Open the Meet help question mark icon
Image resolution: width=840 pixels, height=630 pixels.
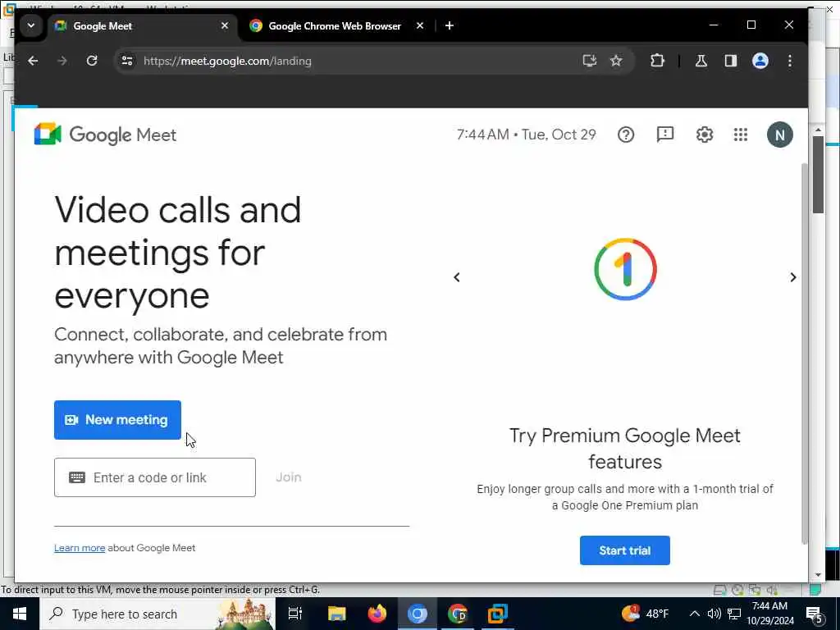click(626, 135)
